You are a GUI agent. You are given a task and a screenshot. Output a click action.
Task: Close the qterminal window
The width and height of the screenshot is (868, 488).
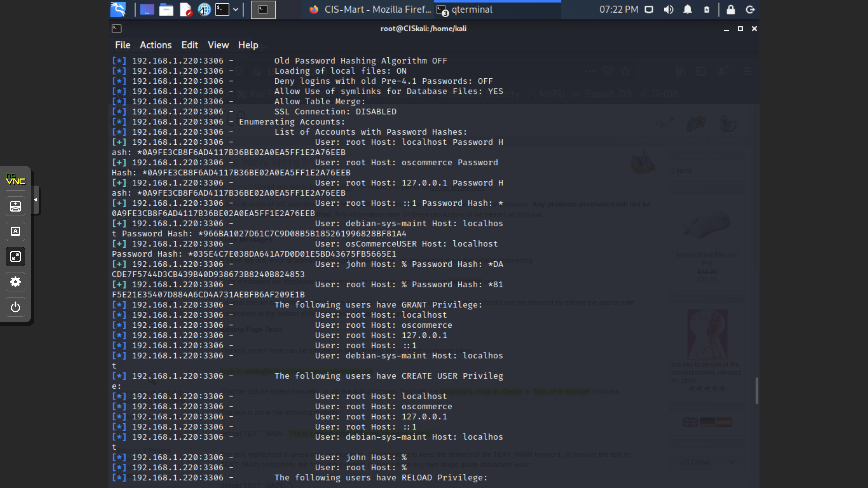pos(755,29)
